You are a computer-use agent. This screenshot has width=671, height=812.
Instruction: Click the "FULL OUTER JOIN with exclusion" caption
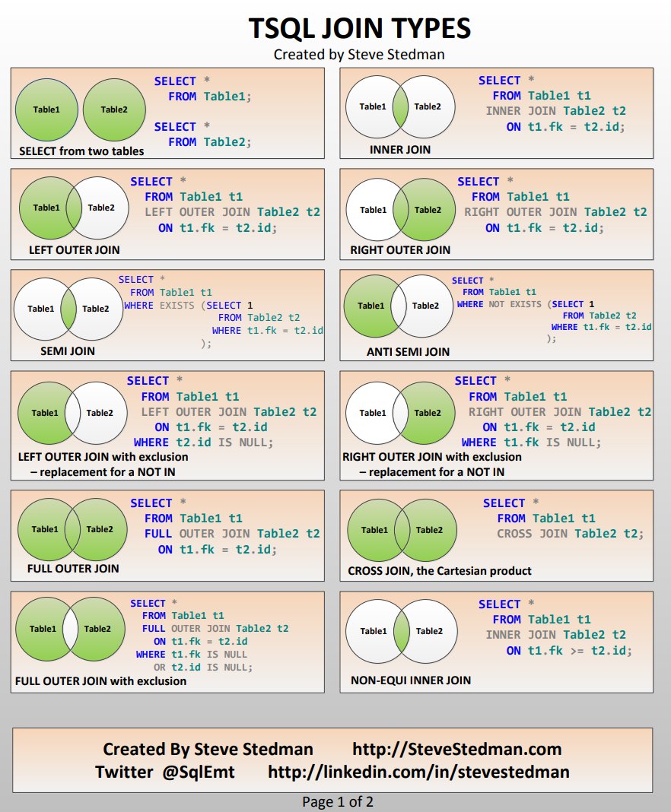point(100,681)
